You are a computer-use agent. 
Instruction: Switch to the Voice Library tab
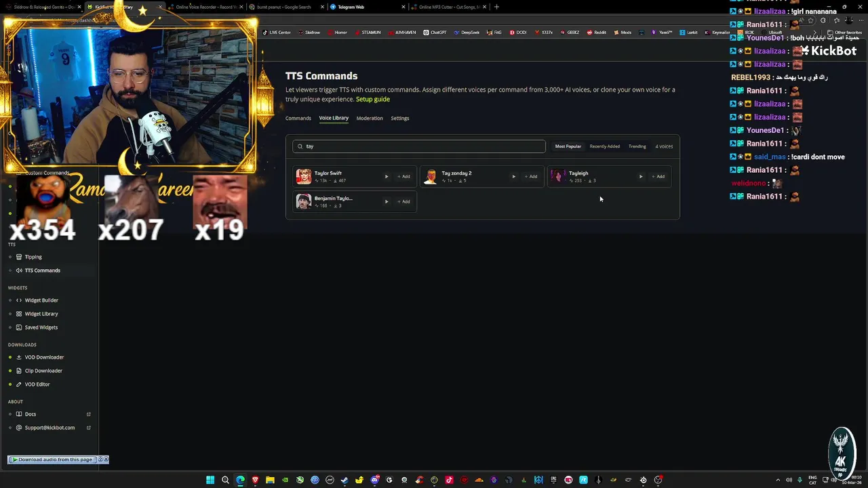click(334, 118)
